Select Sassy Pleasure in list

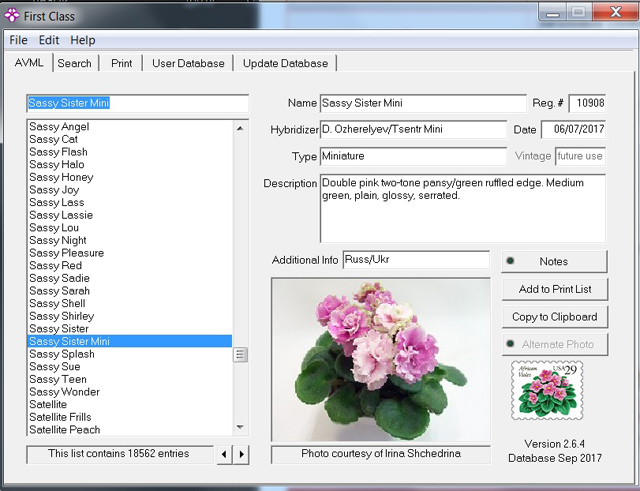click(x=130, y=253)
